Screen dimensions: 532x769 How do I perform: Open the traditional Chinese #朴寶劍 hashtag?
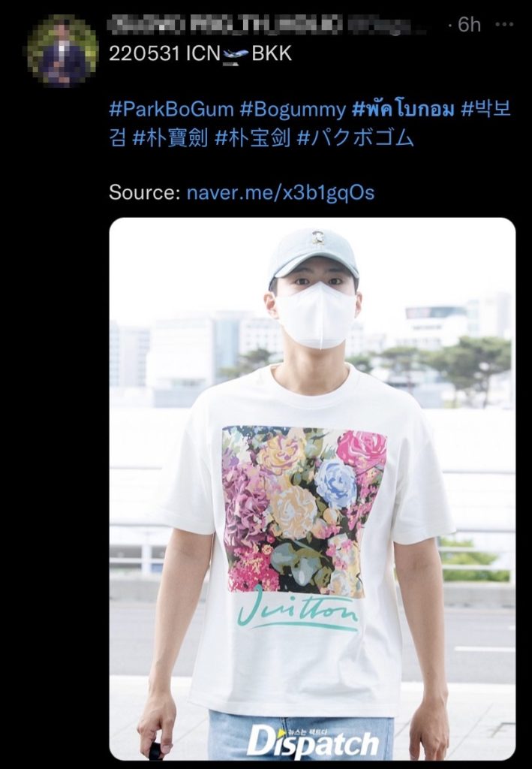[170, 138]
